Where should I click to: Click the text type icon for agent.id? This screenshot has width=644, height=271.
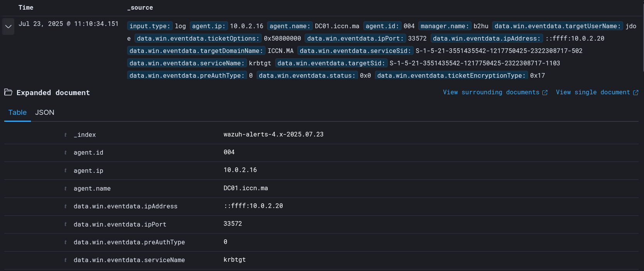tap(65, 153)
